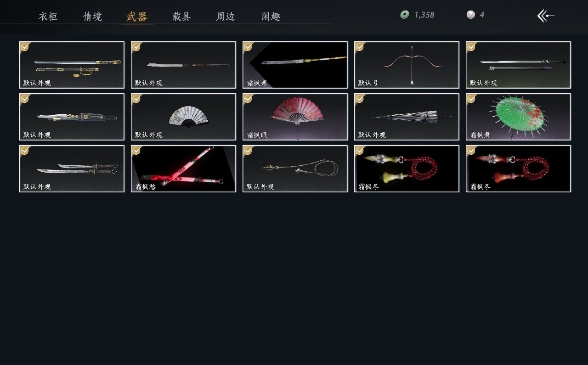Screen dimensions: 588x365
Task: Select the 武器 weapons tab
Action: [136, 17]
